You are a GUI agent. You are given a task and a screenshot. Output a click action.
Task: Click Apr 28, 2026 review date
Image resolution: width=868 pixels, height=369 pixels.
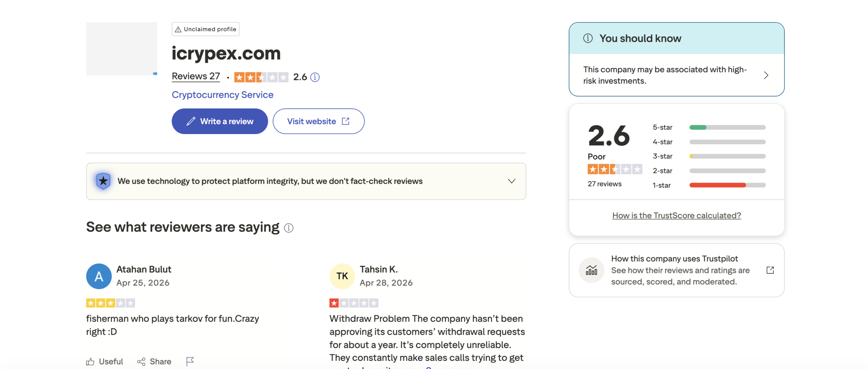(386, 283)
